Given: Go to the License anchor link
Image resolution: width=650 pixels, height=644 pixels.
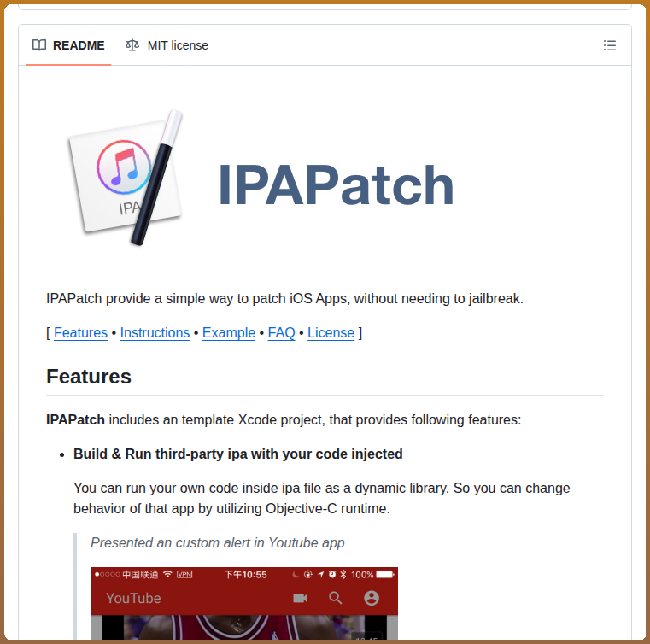Looking at the screenshot, I should [331, 333].
